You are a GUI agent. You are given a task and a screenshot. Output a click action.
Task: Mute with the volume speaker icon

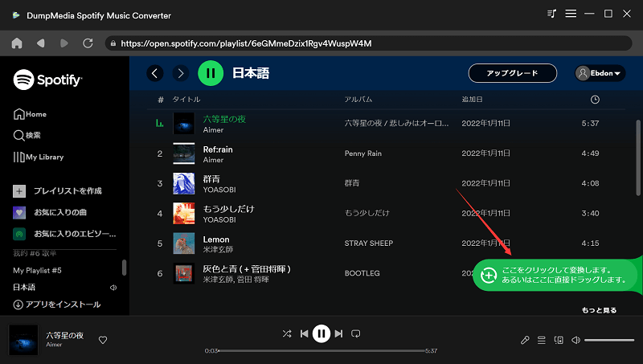[x=575, y=340]
